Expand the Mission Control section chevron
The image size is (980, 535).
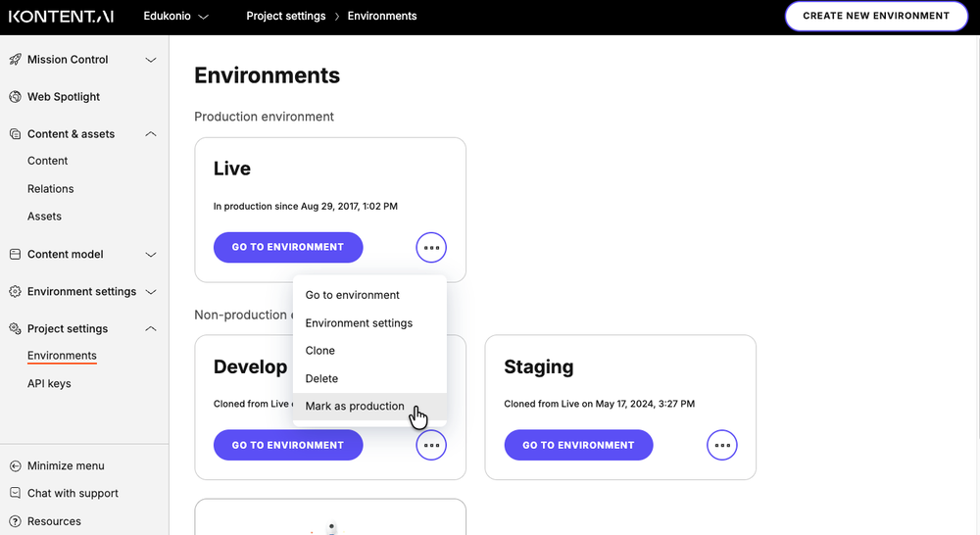[x=151, y=60]
